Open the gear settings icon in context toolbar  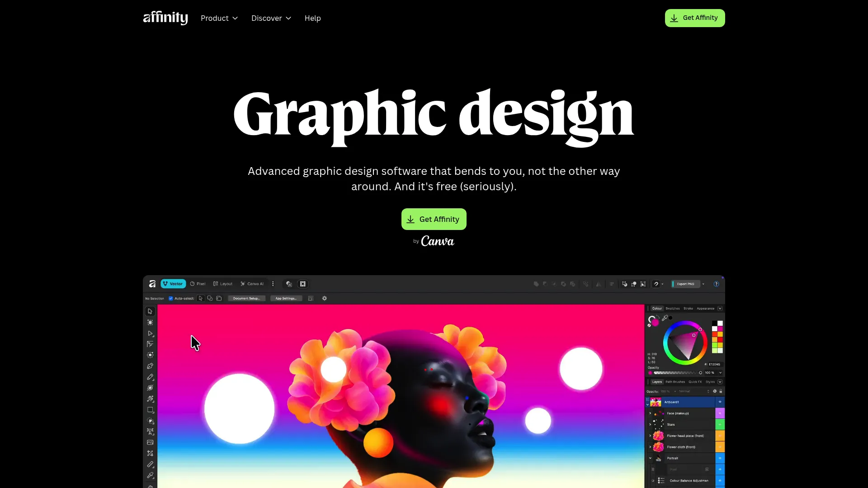click(324, 298)
